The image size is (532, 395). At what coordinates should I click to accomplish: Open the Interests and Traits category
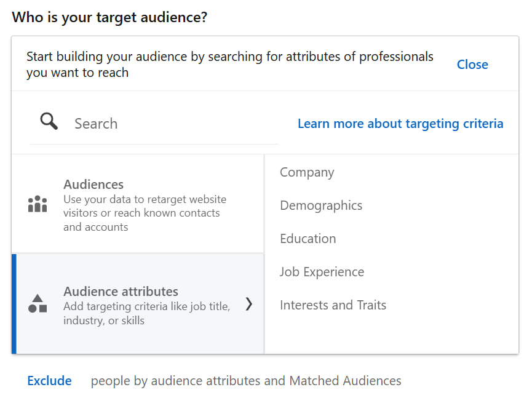333,305
